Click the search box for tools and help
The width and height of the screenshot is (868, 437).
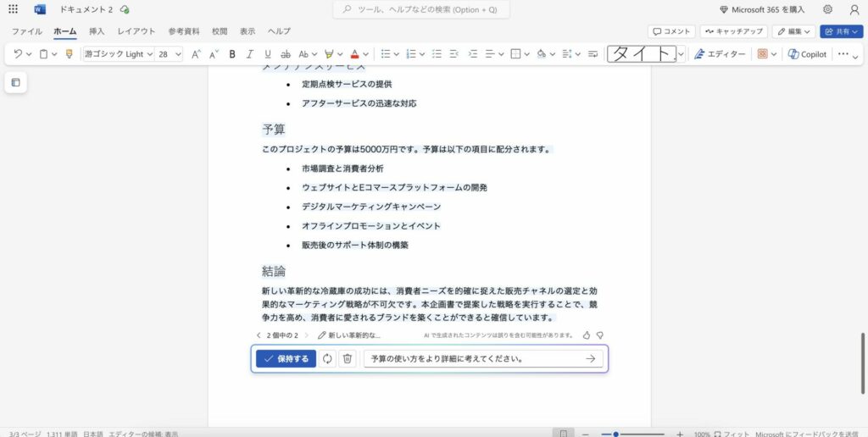click(421, 9)
